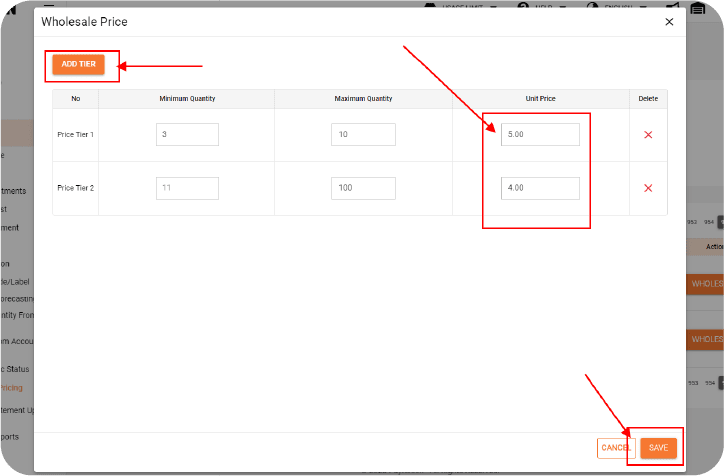Delete Price Tier 1 row
Screen dimensions: 724x476
click(x=648, y=135)
